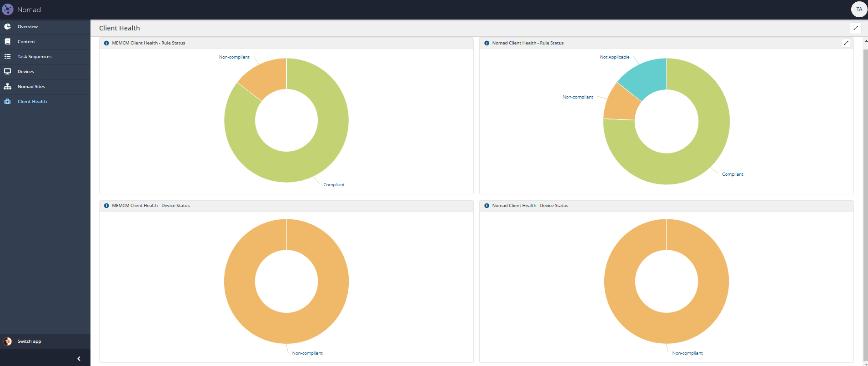Viewport: 868px width, 366px height.
Task: Click the Switch app 1E icon
Action: tap(8, 341)
